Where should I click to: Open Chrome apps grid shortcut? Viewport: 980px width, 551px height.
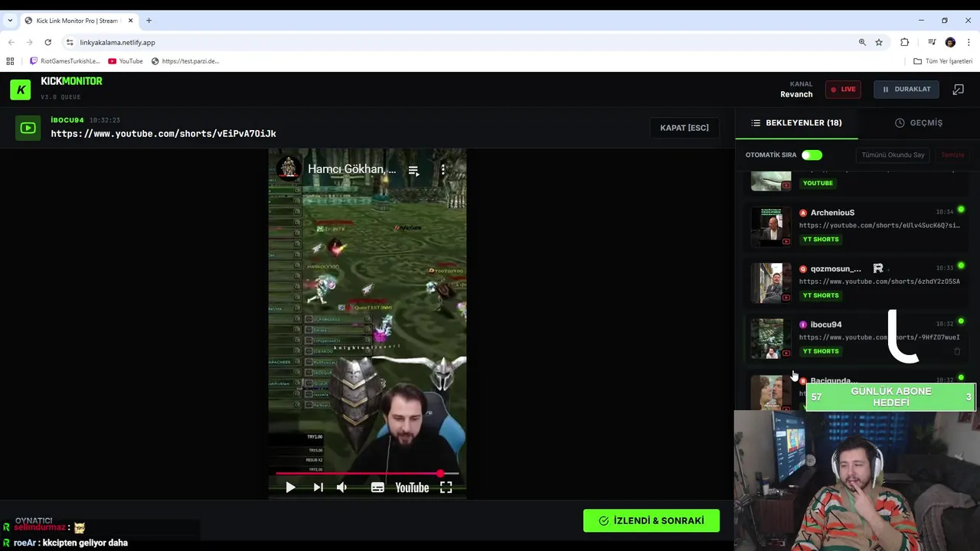coord(10,61)
